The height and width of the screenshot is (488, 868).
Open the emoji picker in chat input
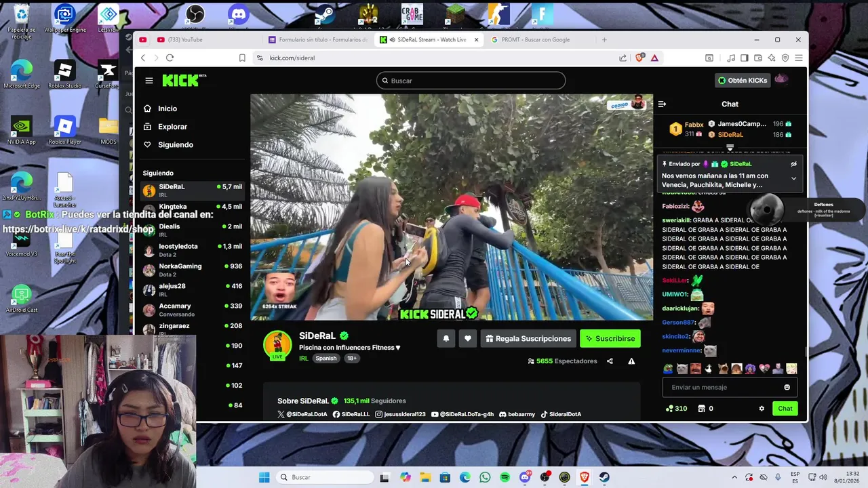(x=787, y=387)
